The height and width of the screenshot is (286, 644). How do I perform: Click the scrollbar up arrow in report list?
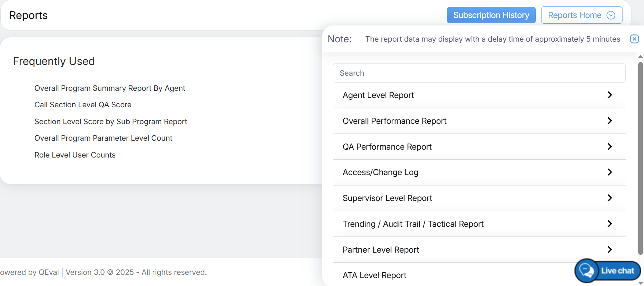tap(640, 57)
